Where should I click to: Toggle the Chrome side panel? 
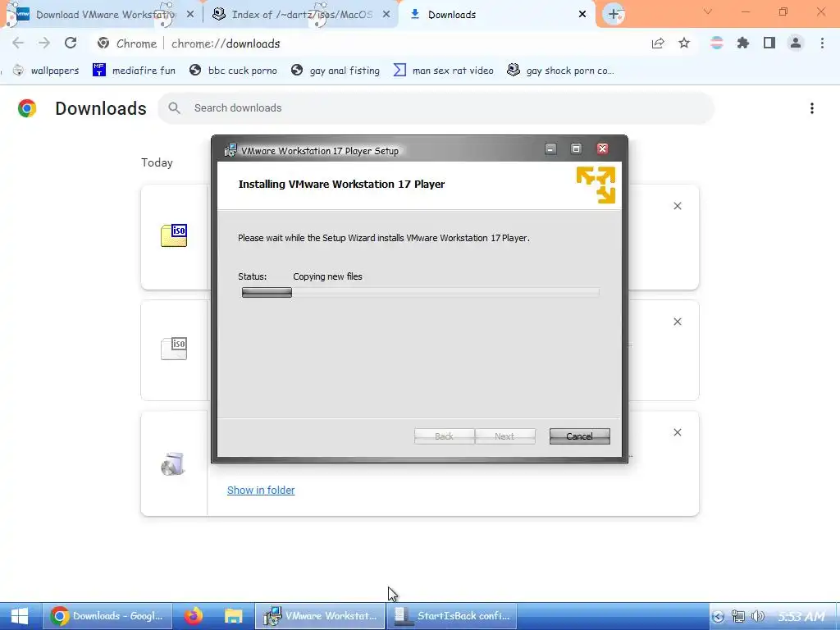tap(769, 43)
